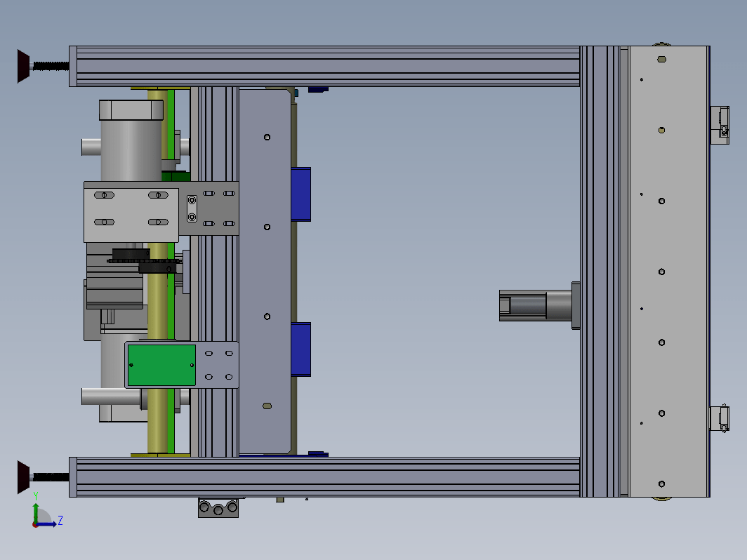Viewport: 747px width, 560px height.
Task: Click the three-hole connector block below the frame
Action: pyautogui.click(x=218, y=507)
